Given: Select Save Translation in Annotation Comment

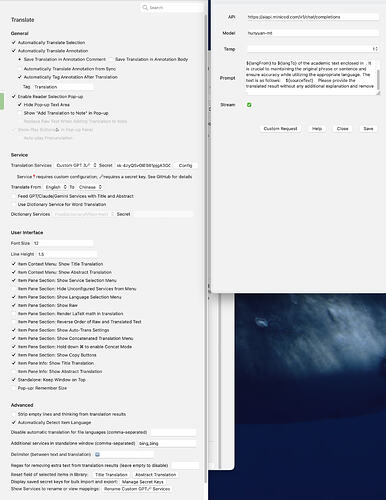Looking at the screenshot, I should (x=20, y=59).
